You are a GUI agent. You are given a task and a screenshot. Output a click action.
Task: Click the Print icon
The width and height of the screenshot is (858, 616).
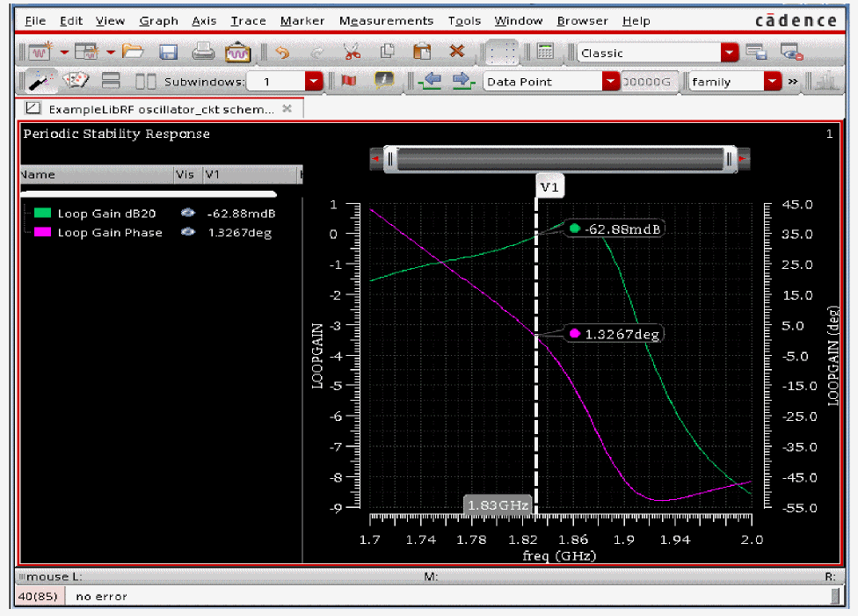click(203, 52)
